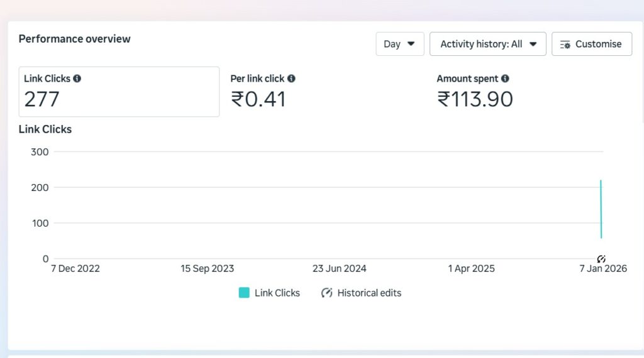
Task: Click the info icon beside Link Clicks
Action: pyautogui.click(x=77, y=79)
